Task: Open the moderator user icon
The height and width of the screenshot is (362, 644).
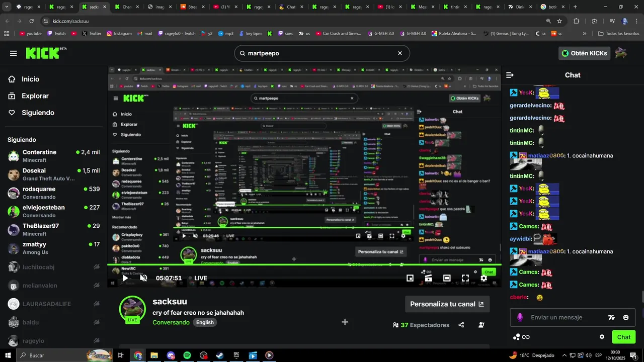Action: click(481, 325)
